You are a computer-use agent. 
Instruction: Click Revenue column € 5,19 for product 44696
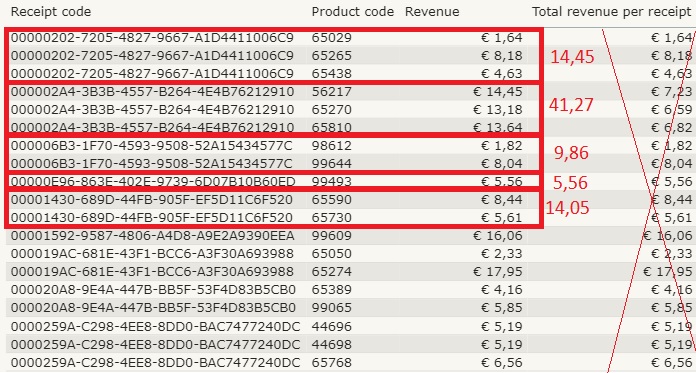tap(502, 326)
